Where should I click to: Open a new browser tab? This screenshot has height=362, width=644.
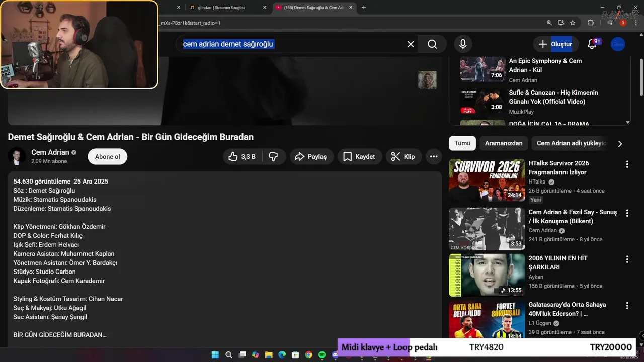364,8
